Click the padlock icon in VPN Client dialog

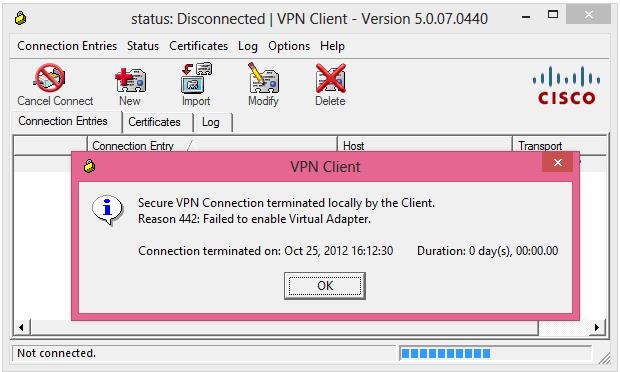(x=90, y=166)
